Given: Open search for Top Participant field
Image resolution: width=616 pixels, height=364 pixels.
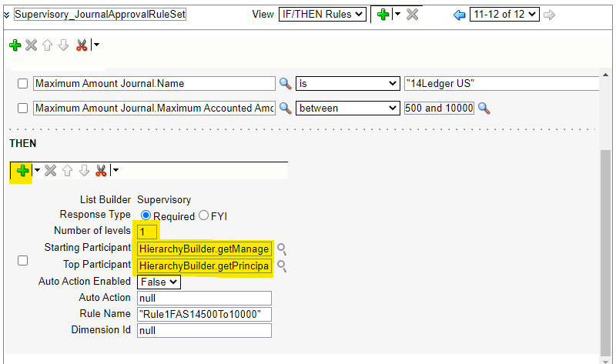Looking at the screenshot, I should 283,265.
